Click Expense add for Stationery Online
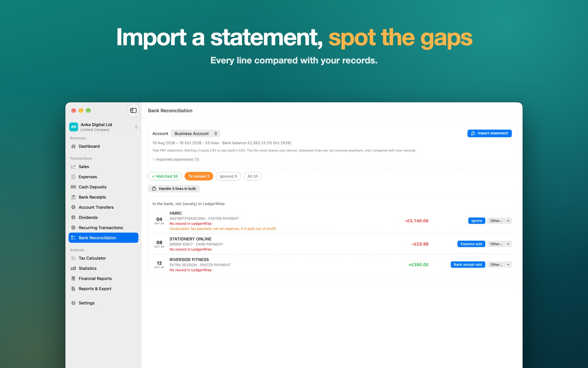Image resolution: width=588 pixels, height=368 pixels. [x=471, y=244]
